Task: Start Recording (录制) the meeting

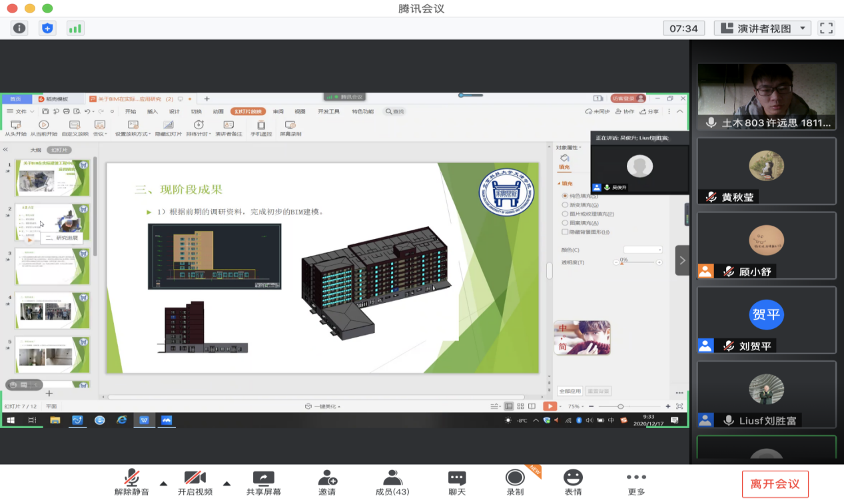Action: (x=515, y=483)
